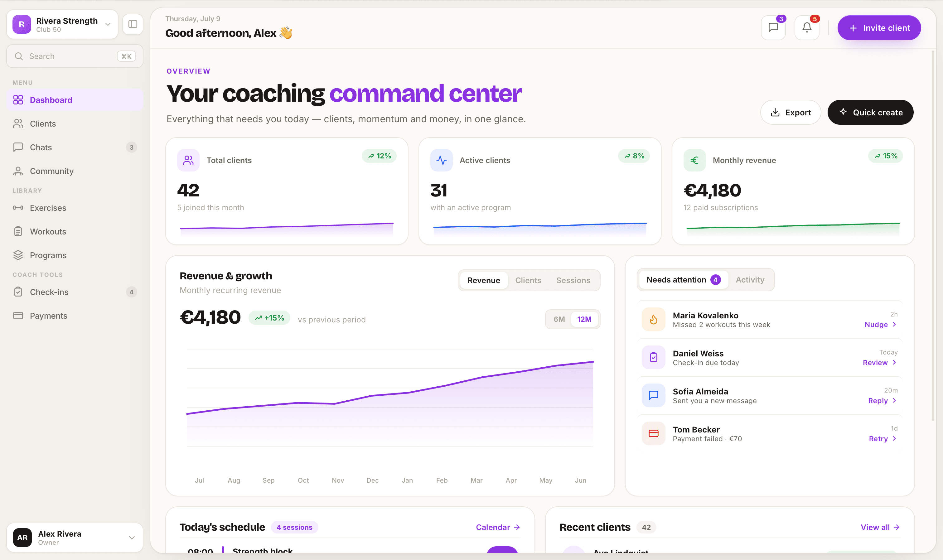
Task: Click the search magnifier icon
Action: click(x=18, y=56)
